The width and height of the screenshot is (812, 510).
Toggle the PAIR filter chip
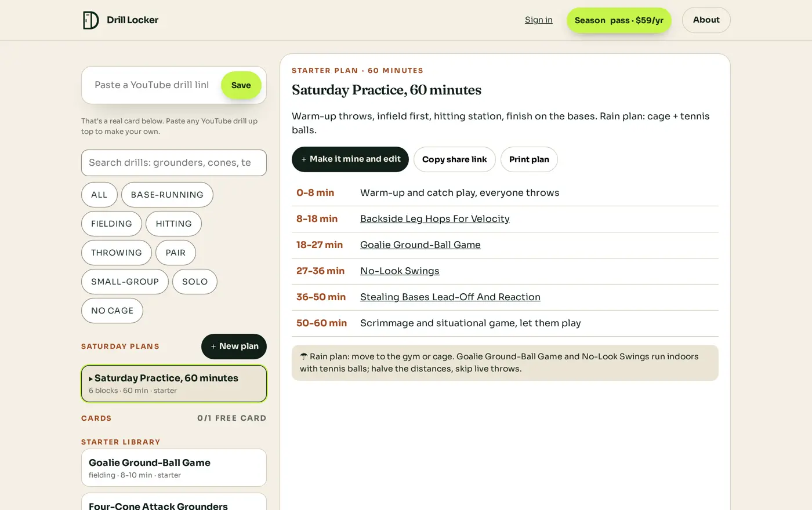[x=176, y=253]
